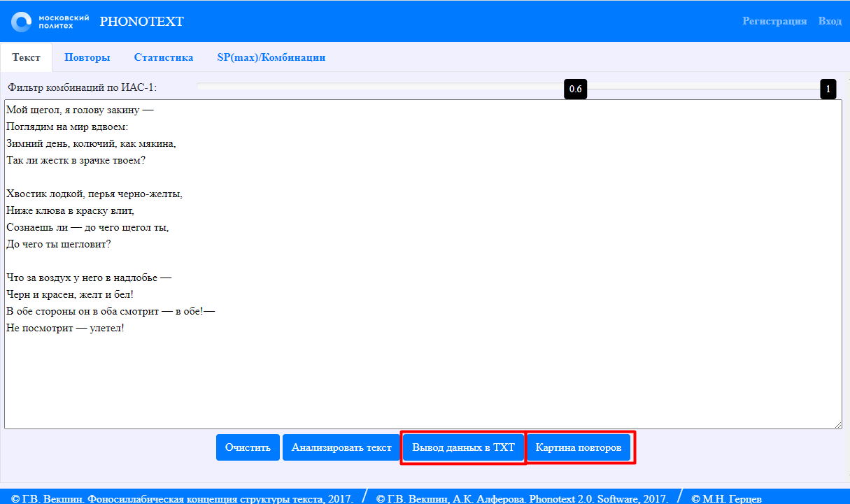Click the slider handle labeled 1
Viewport: 850px width, 504px height.
click(x=828, y=89)
